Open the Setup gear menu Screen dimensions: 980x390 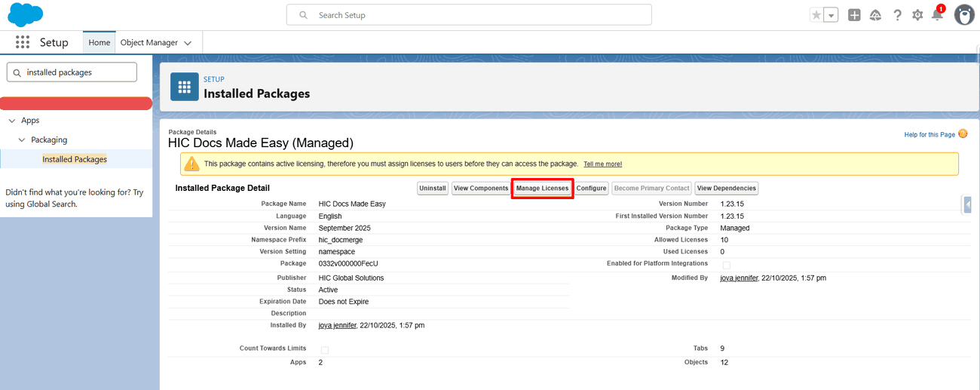pyautogui.click(x=917, y=15)
